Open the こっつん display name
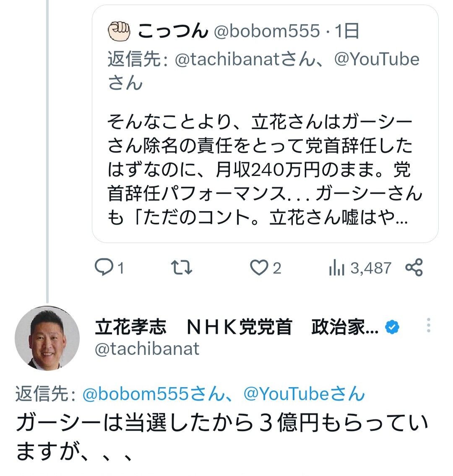 click(173, 31)
